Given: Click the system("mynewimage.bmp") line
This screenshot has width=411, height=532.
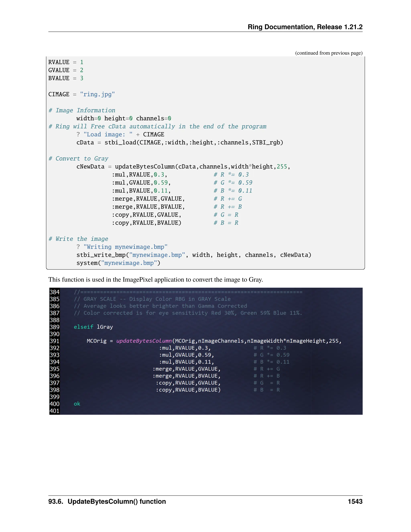Looking at the screenshot, I should tap(118, 263).
